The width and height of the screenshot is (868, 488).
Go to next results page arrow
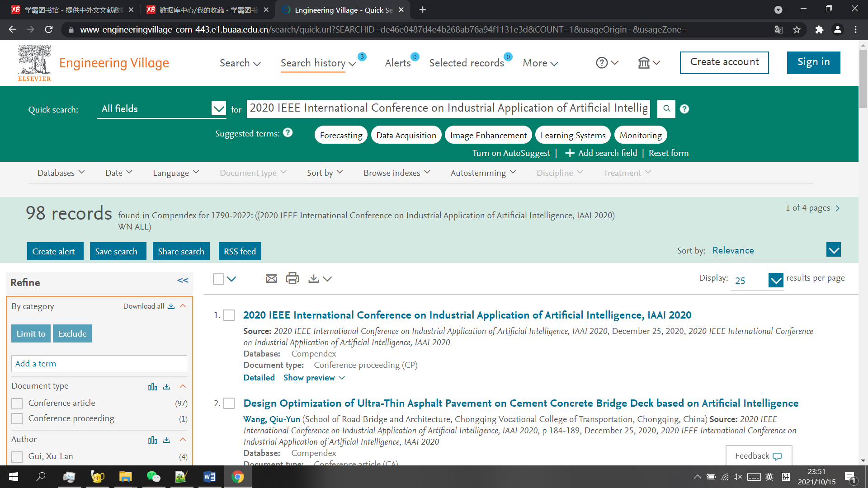[x=838, y=208]
